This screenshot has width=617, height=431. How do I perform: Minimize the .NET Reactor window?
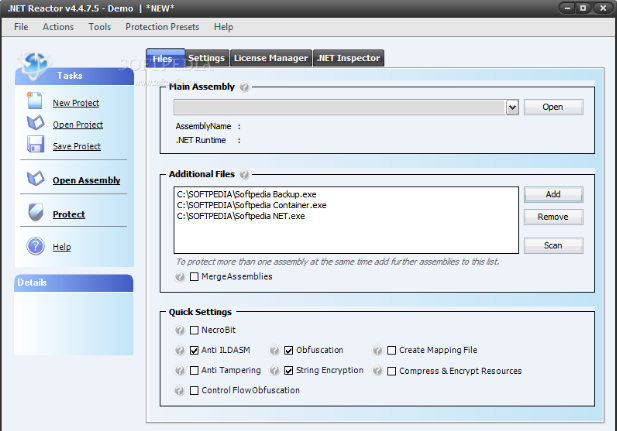click(x=567, y=8)
